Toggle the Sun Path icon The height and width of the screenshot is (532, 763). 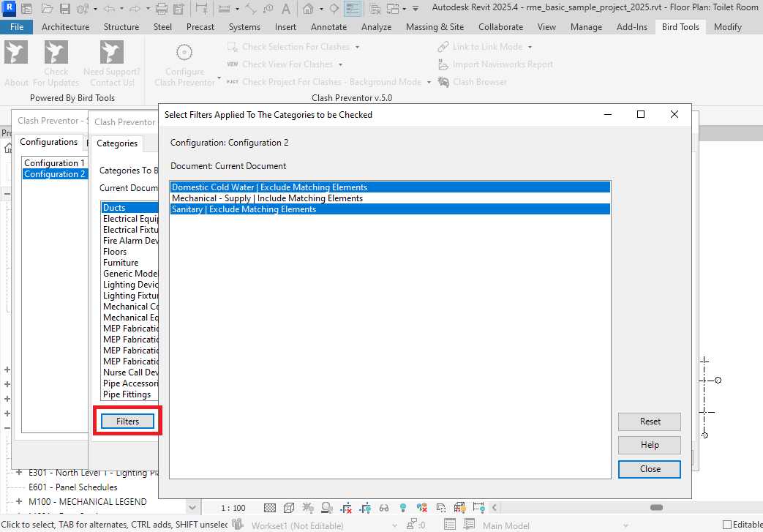pyautogui.click(x=307, y=508)
